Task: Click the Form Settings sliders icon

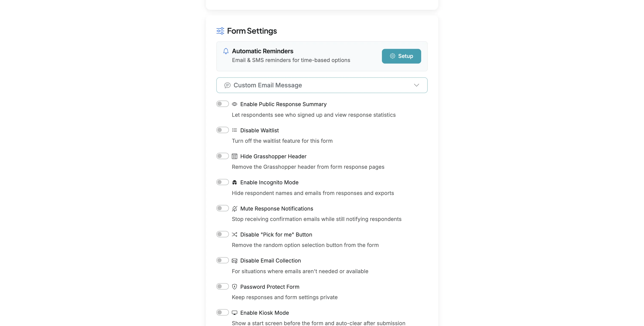Action: tap(220, 30)
